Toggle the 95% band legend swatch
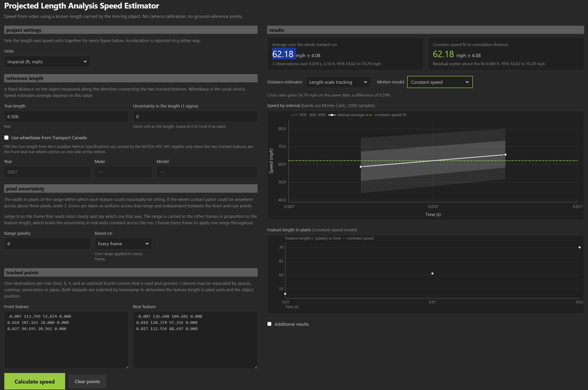Screen dimensions: 588x390 click(x=294, y=115)
